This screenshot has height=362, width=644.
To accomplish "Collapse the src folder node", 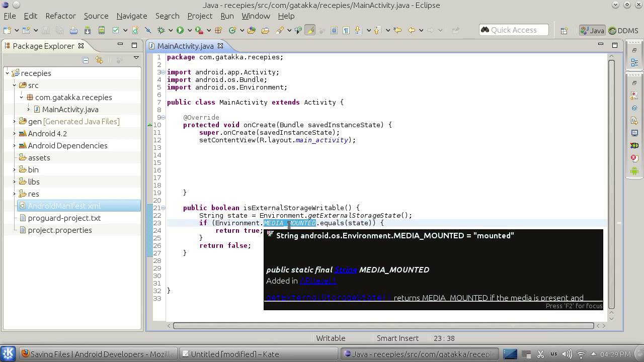I will pos(15,85).
